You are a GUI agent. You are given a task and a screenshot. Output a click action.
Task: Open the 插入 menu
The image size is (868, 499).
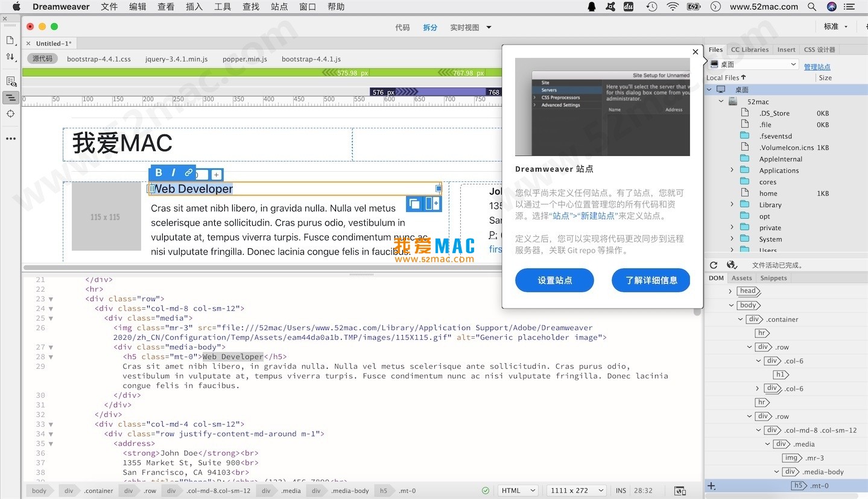[194, 7]
